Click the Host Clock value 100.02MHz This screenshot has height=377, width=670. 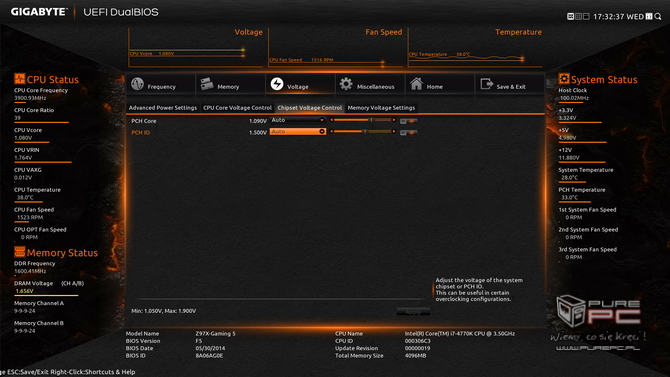coord(574,98)
